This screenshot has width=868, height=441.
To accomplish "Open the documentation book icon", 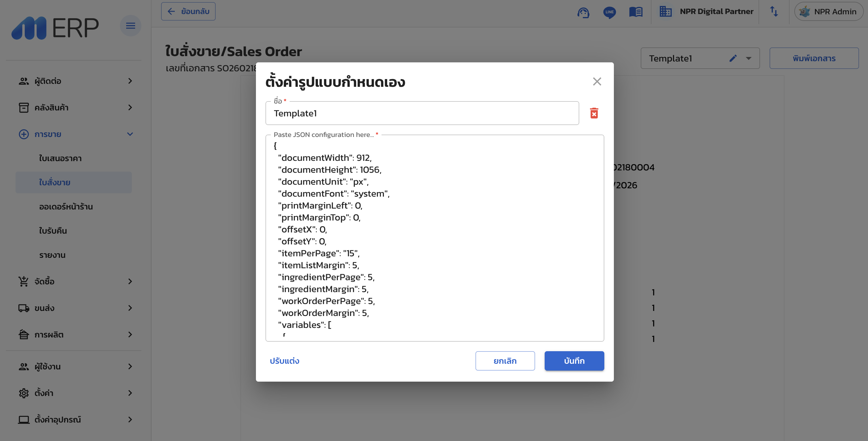I will 636,12.
